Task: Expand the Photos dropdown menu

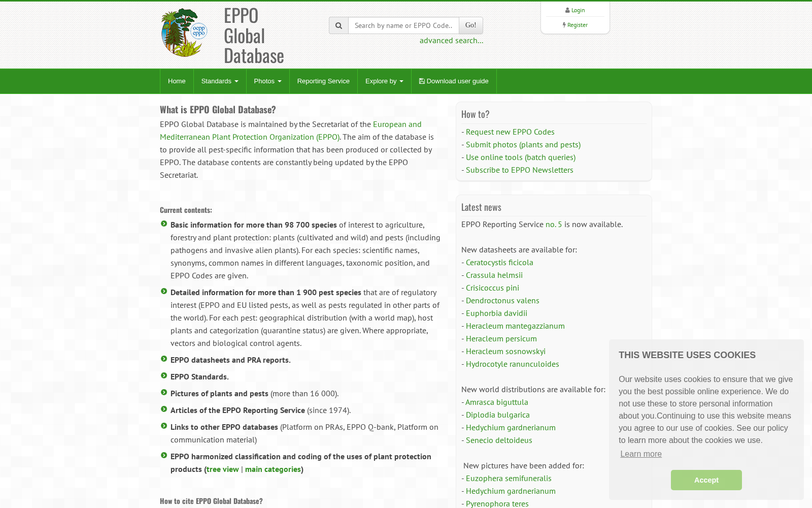Action: (267, 81)
